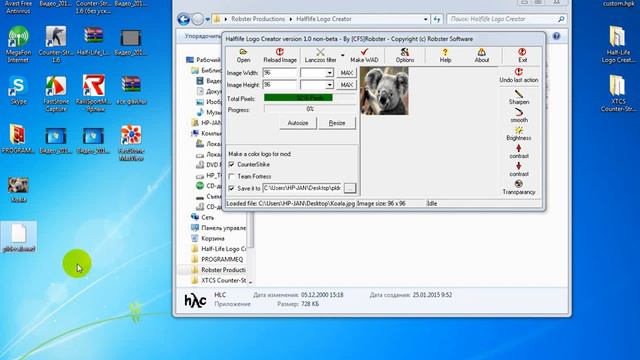640x360 pixels.
Task: Click the Transparency tool icon
Action: (x=519, y=184)
